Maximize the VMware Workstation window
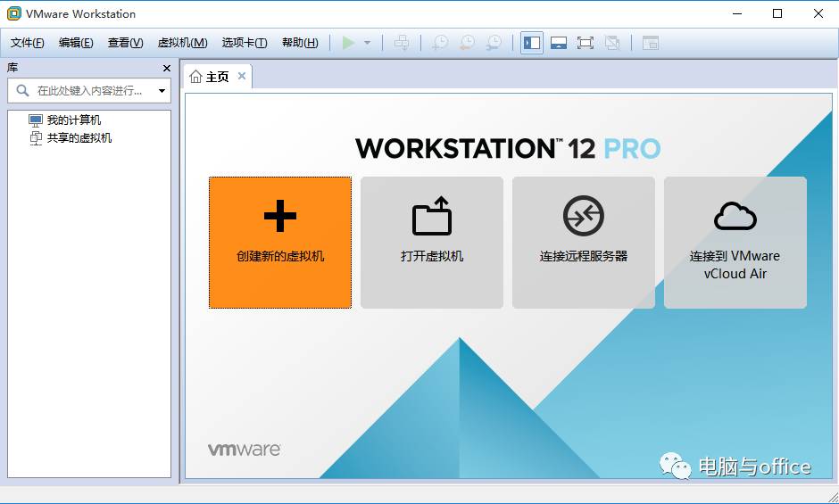This screenshot has width=839, height=504. [777, 14]
